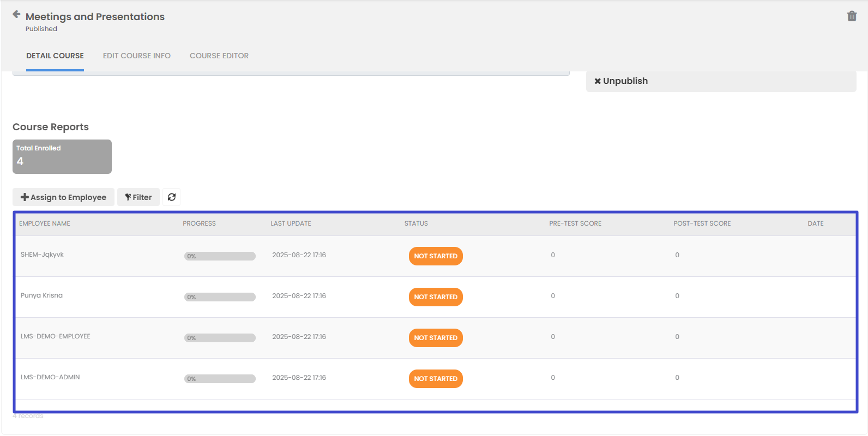
Task: Click the refresh icon button
Action: (172, 197)
